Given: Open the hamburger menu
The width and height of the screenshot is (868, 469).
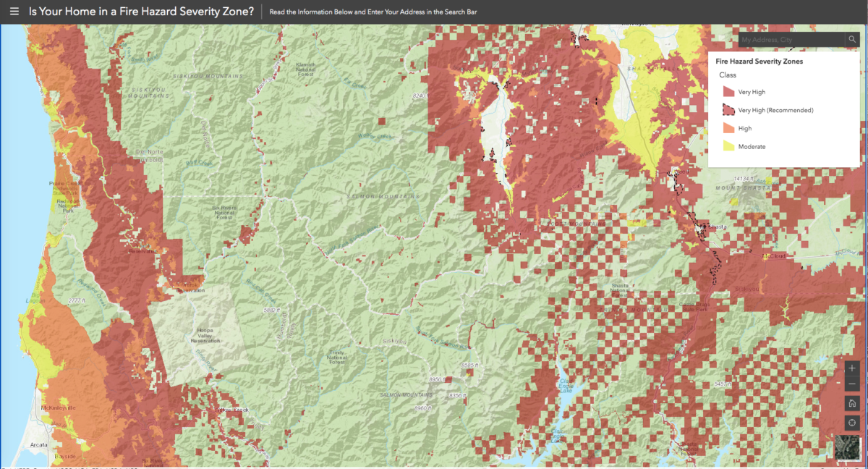Looking at the screenshot, I should [14, 11].
